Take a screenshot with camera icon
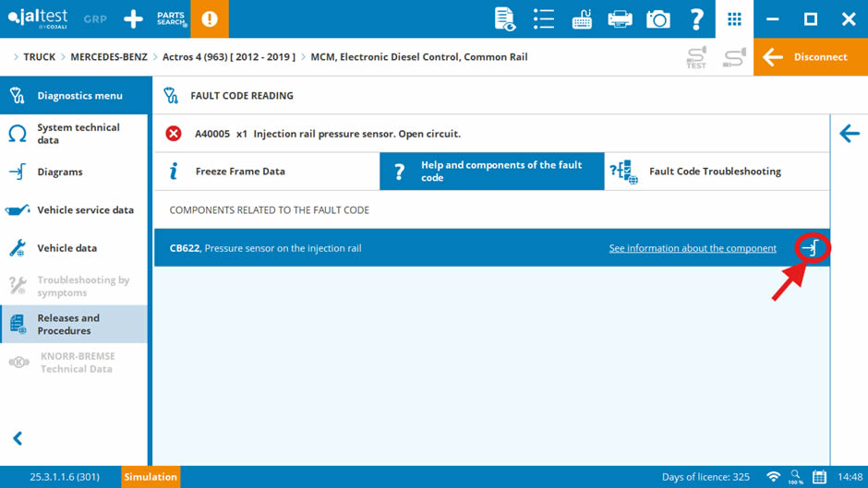The height and width of the screenshot is (488, 868). point(657,18)
